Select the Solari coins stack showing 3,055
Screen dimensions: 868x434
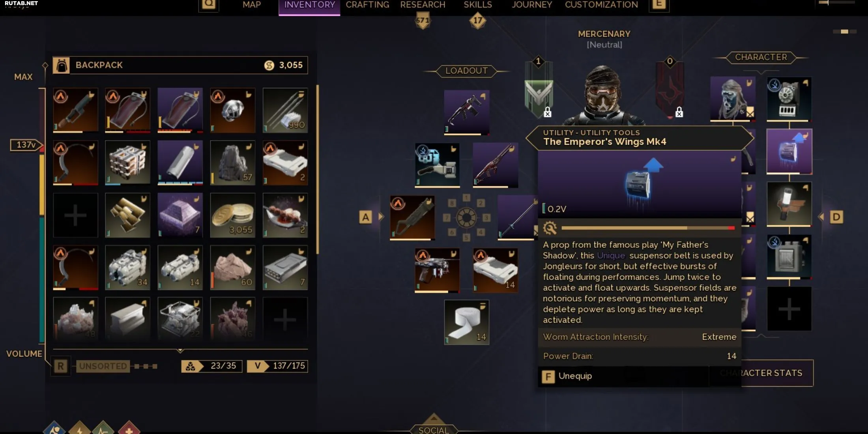pos(232,215)
